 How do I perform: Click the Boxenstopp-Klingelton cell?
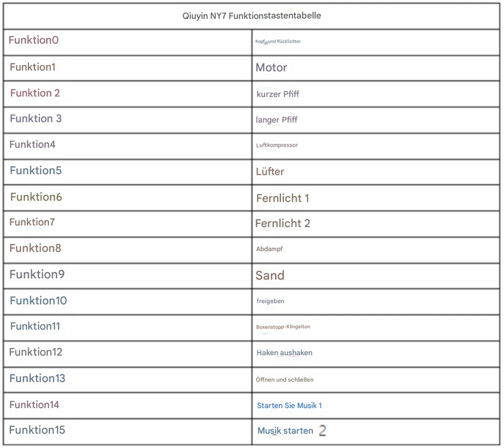click(x=283, y=327)
